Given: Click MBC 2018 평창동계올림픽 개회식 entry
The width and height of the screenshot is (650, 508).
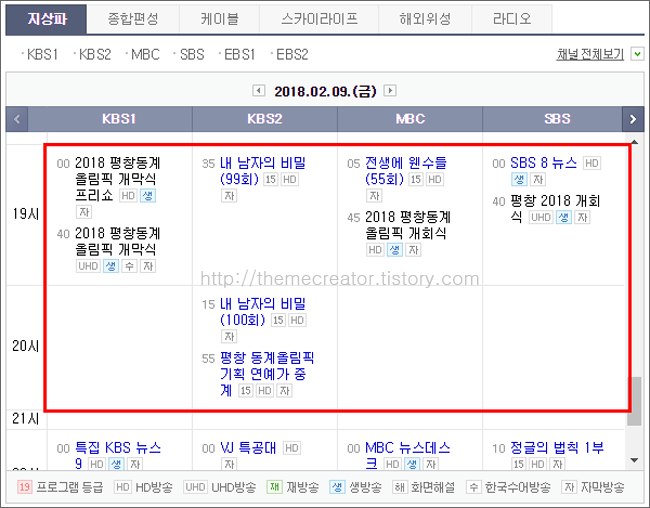Looking at the screenshot, I should 407,225.
